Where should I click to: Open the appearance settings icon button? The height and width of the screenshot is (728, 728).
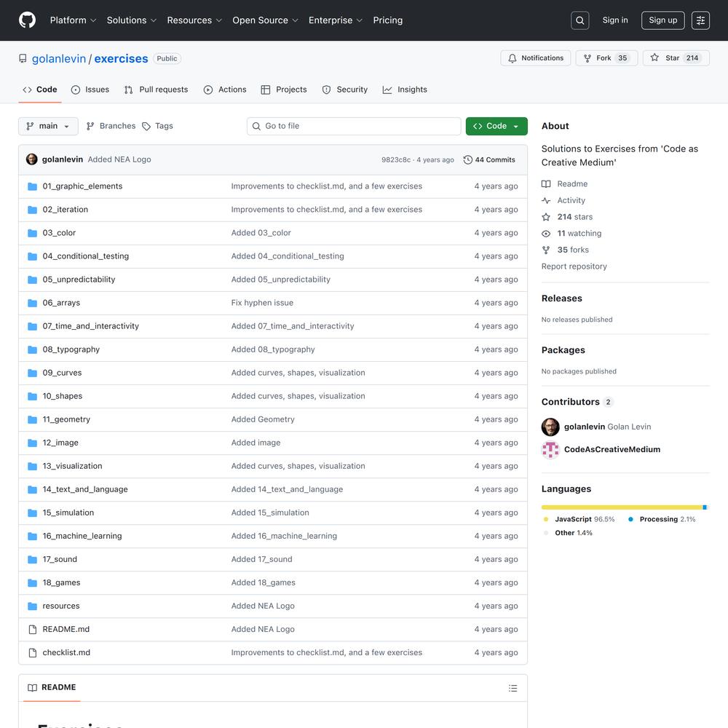click(700, 20)
